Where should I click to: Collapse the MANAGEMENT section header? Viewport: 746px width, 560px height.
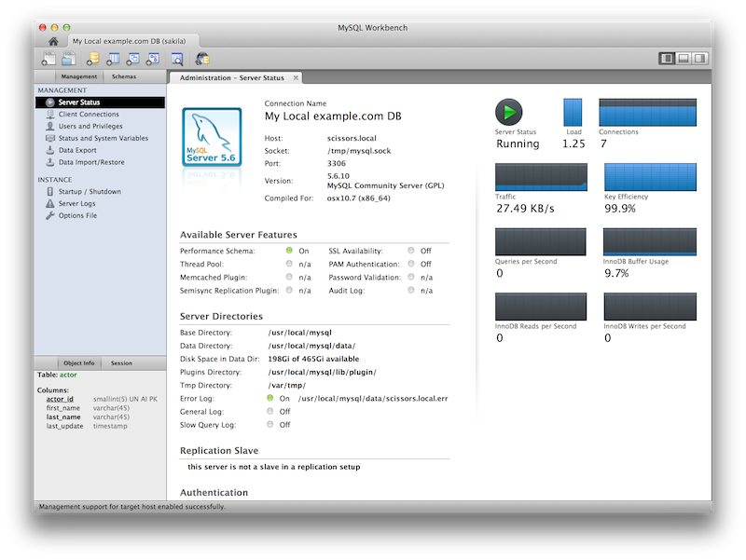tap(62, 90)
